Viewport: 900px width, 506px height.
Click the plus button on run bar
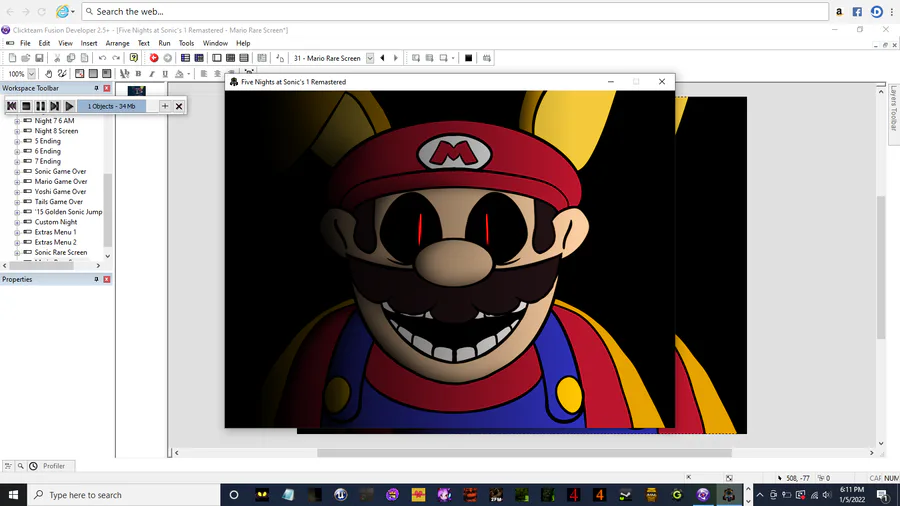coord(165,106)
